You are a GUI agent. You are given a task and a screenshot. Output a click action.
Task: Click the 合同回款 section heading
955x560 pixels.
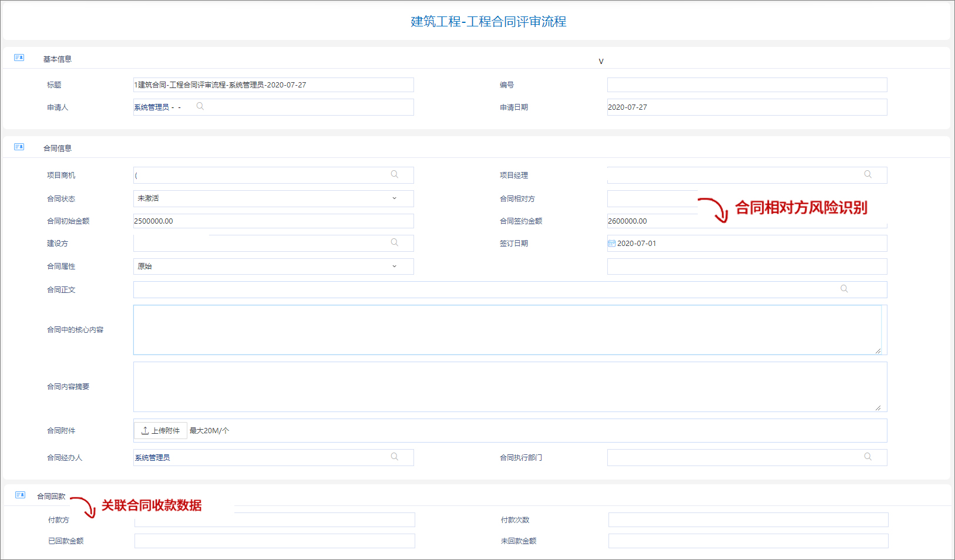[51, 496]
